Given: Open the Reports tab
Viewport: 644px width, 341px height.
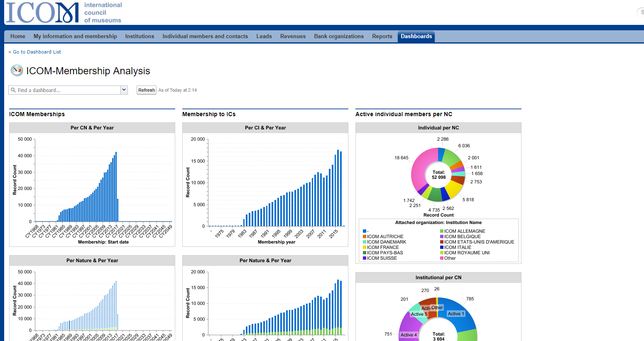Looking at the screenshot, I should point(382,37).
